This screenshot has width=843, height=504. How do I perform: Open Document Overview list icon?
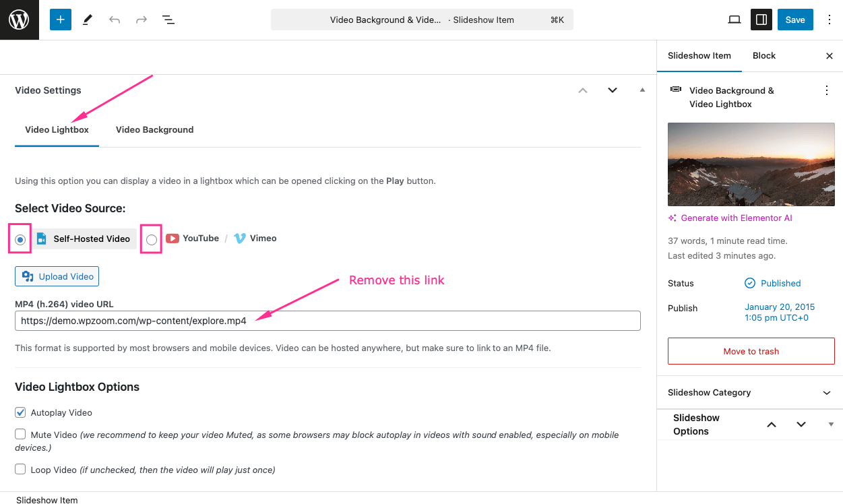(x=168, y=20)
